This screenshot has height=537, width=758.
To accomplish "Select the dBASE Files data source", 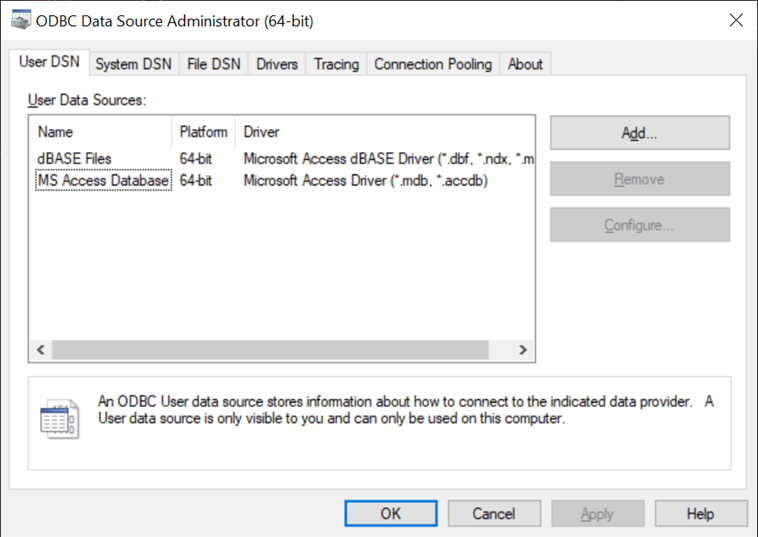I will (75, 158).
